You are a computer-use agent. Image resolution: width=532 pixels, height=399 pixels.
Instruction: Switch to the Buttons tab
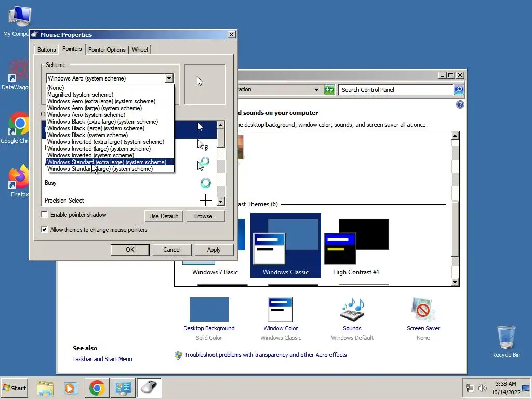tap(46, 49)
